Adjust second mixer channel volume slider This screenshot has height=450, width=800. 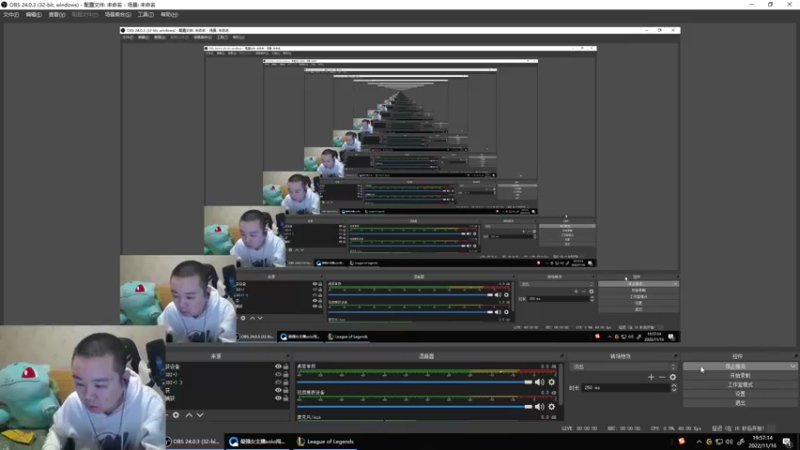point(415,407)
